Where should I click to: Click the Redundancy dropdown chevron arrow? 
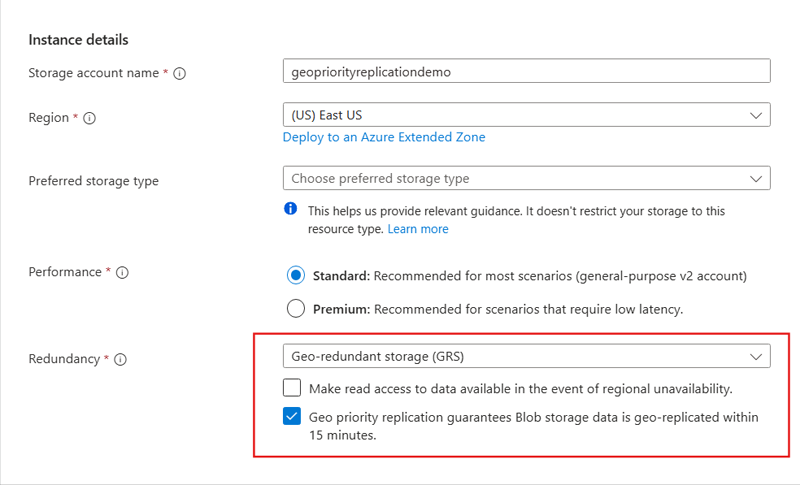coord(756,356)
